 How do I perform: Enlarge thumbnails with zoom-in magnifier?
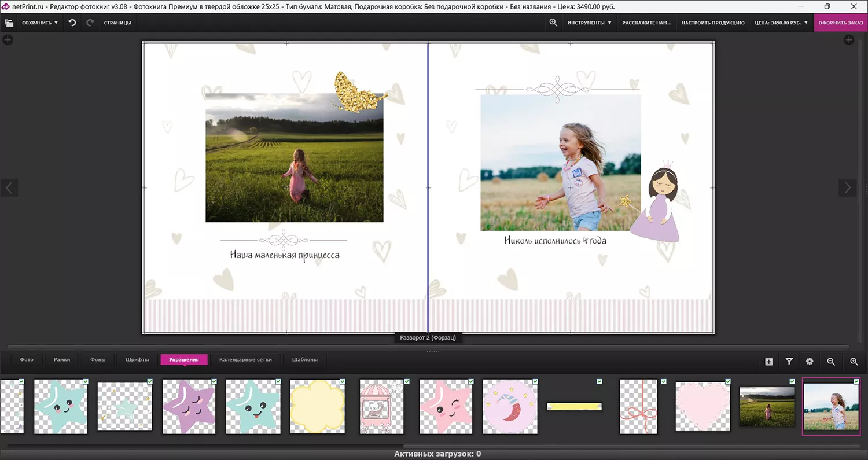[854, 362]
